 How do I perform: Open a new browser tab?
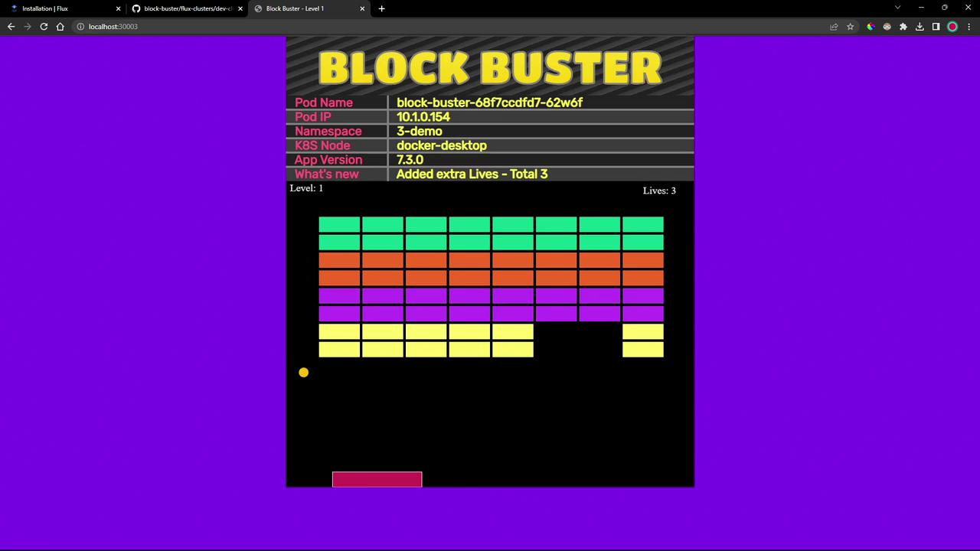(x=381, y=8)
